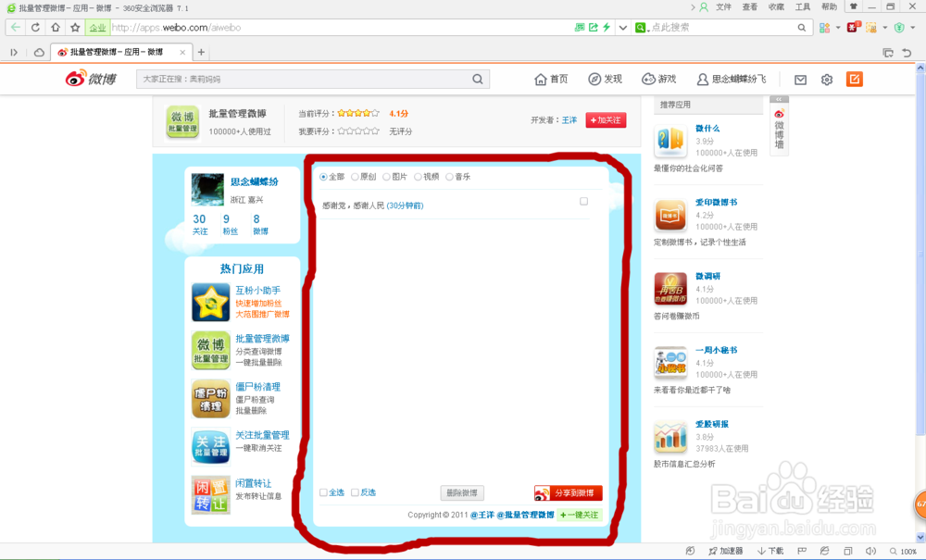
Task: Open the 游戏 navigation item
Action: click(x=659, y=79)
